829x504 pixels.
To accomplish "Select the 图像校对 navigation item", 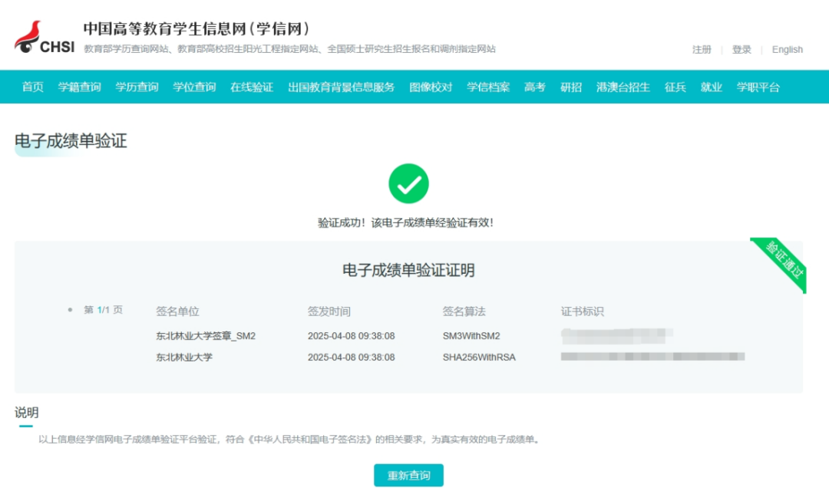I will coord(431,87).
